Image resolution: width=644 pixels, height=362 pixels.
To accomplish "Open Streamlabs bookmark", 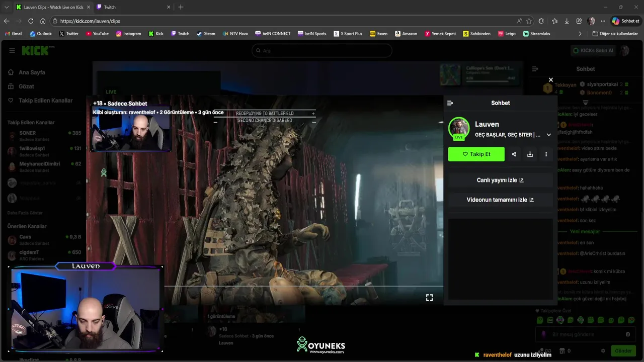I will pyautogui.click(x=536, y=34).
